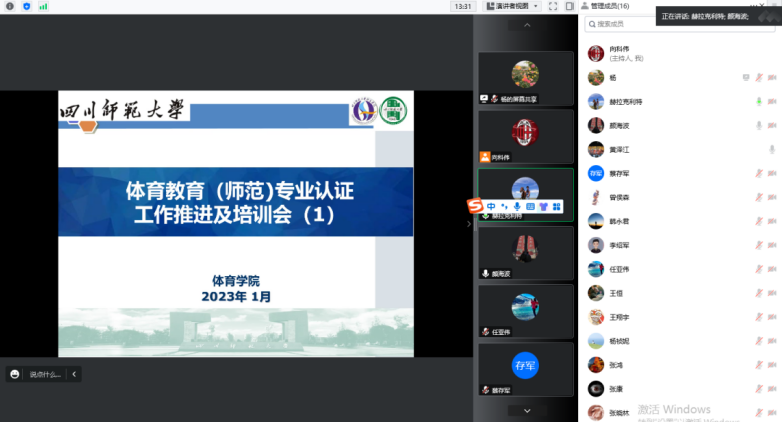Select 向科伟 video tile
Screen dimensions: 782x423
click(x=526, y=137)
